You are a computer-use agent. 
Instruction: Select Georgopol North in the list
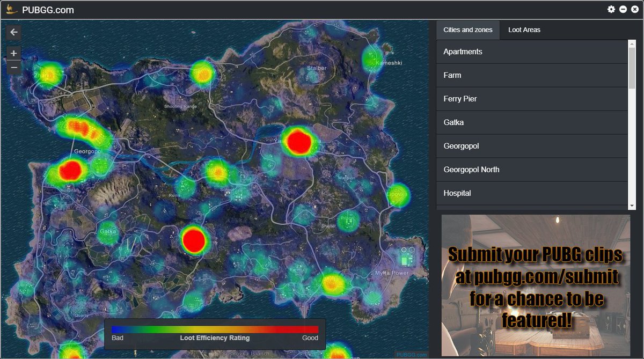click(532, 170)
